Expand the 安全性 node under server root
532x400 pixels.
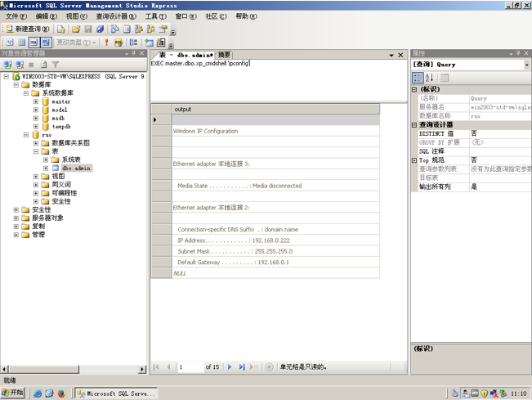click(x=16, y=209)
